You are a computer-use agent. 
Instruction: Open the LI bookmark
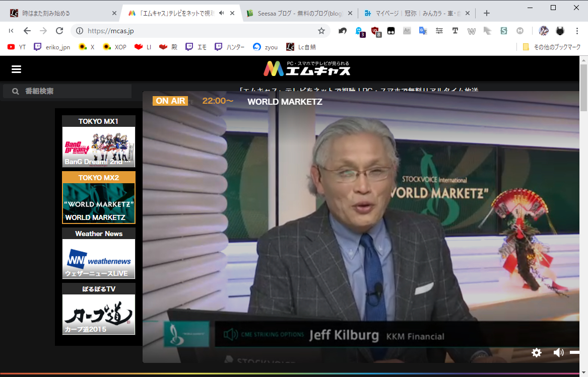pos(143,47)
